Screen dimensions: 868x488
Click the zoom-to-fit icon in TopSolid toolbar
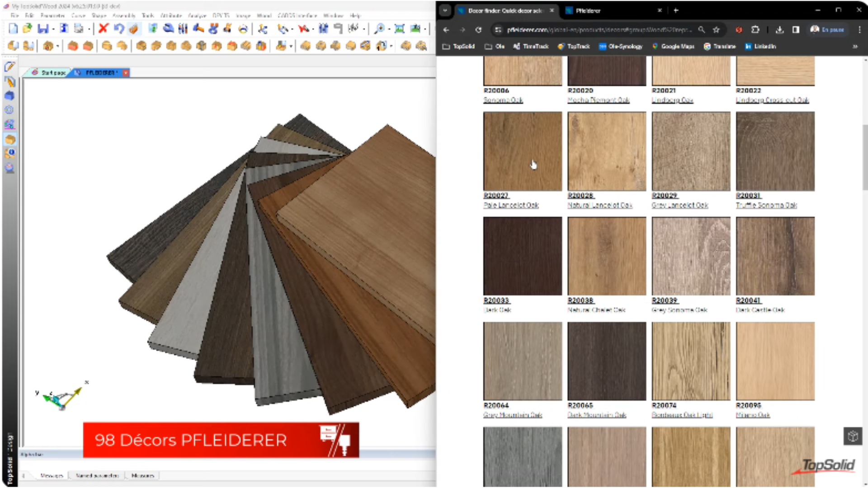400,29
